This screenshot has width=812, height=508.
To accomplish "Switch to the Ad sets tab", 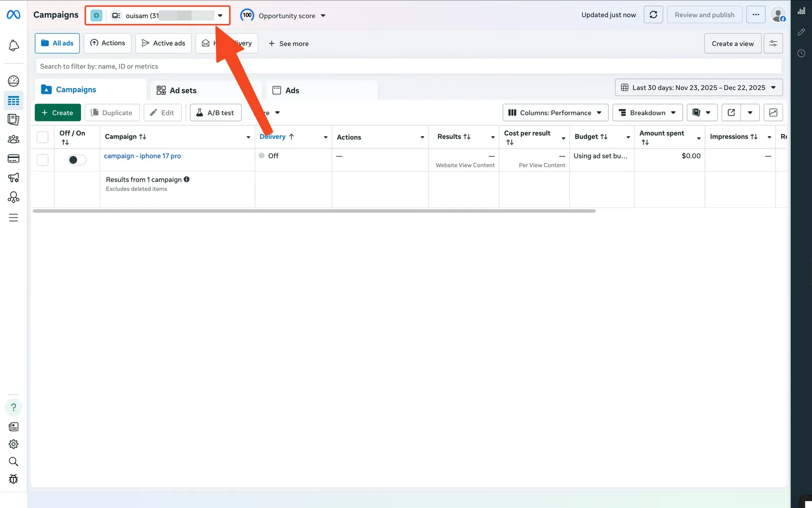I will tap(183, 90).
